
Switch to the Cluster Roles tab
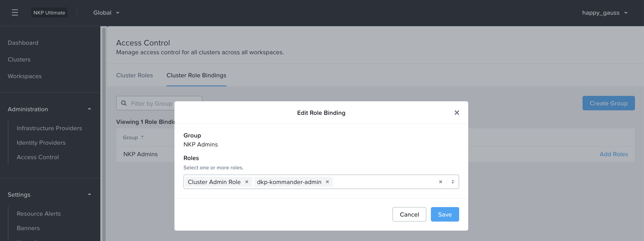point(134,75)
